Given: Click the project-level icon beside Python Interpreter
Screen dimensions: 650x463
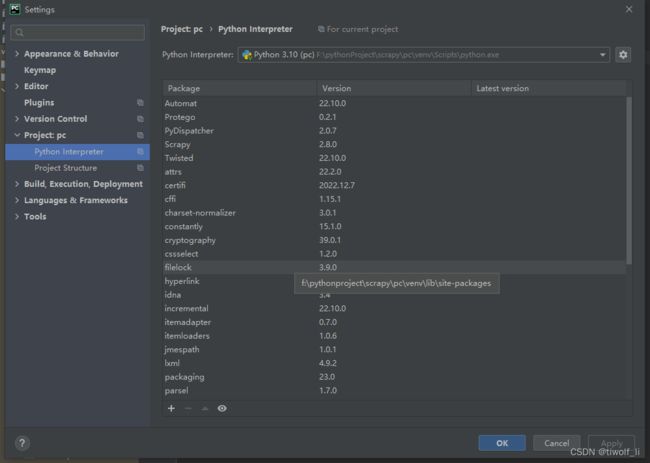Looking at the screenshot, I should click(x=140, y=152).
